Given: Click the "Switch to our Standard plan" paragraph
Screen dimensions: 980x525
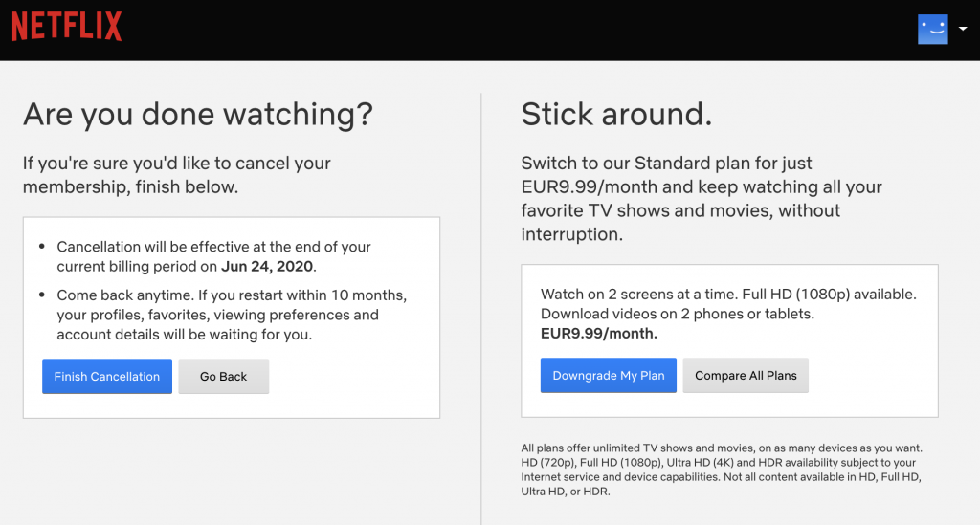Looking at the screenshot, I should point(702,199).
